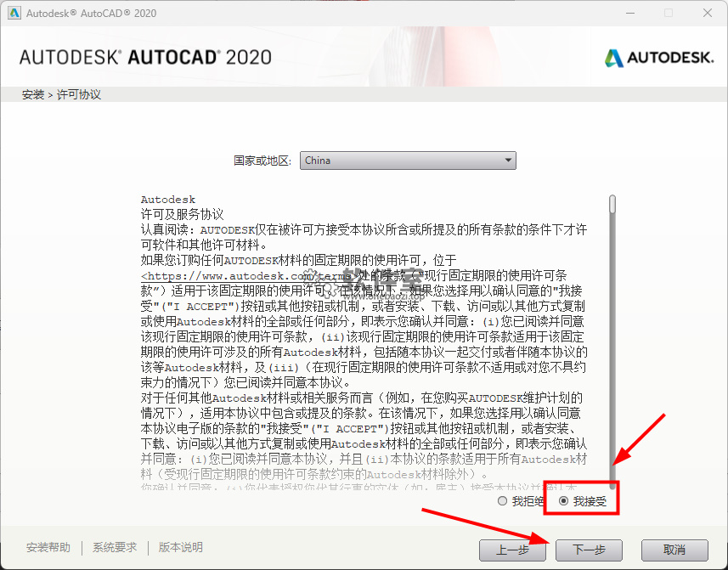Click the license agreement scrollbar thumb
The height and width of the screenshot is (570, 728).
coord(612,204)
